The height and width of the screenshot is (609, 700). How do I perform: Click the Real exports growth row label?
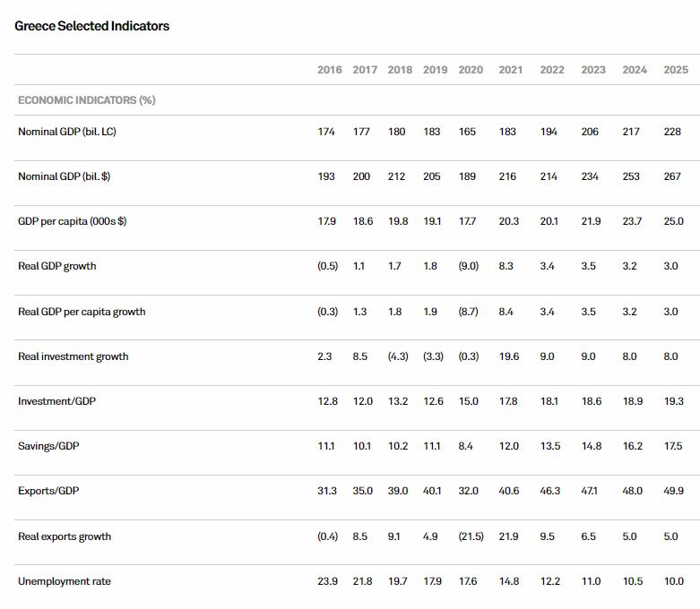click(65, 536)
